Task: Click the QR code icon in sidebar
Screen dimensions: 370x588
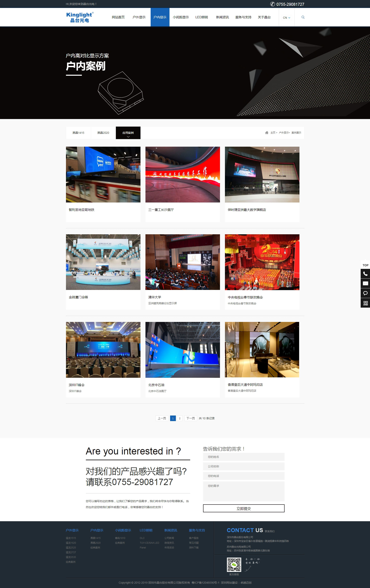Action: coord(365,303)
